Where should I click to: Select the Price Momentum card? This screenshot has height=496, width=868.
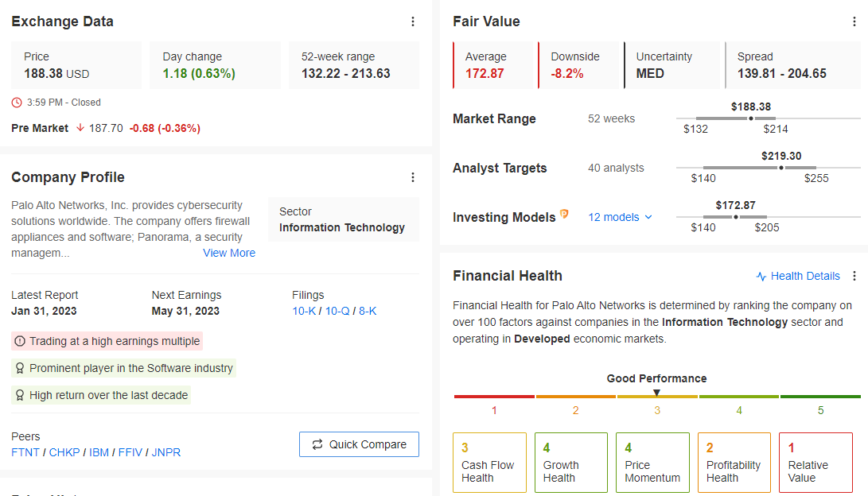(652, 463)
